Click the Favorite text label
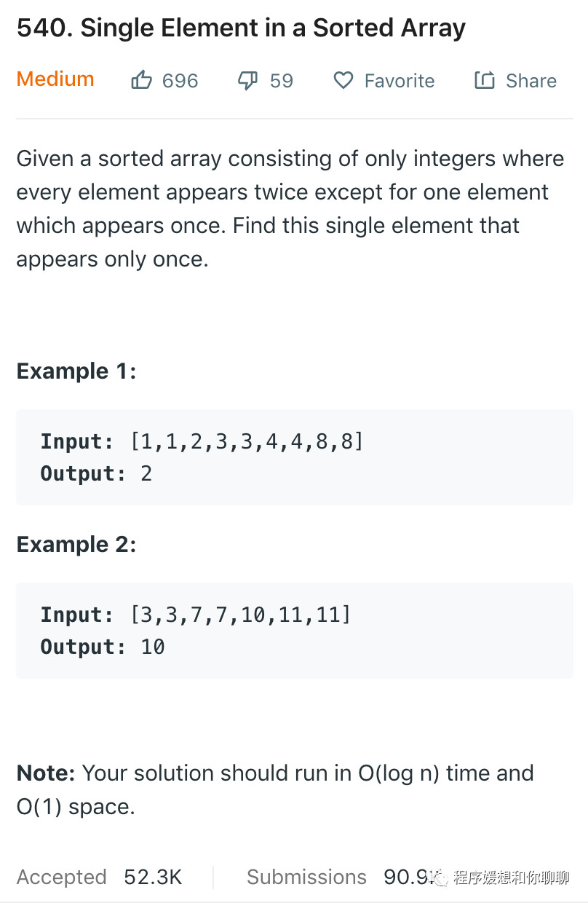Screen dimensions: 588x903 399,81
